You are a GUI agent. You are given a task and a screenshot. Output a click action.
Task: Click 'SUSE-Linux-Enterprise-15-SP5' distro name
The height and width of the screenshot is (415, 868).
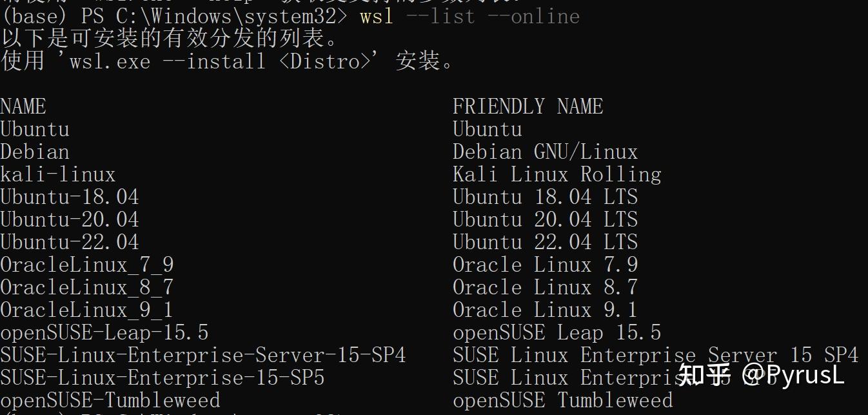tap(163, 378)
